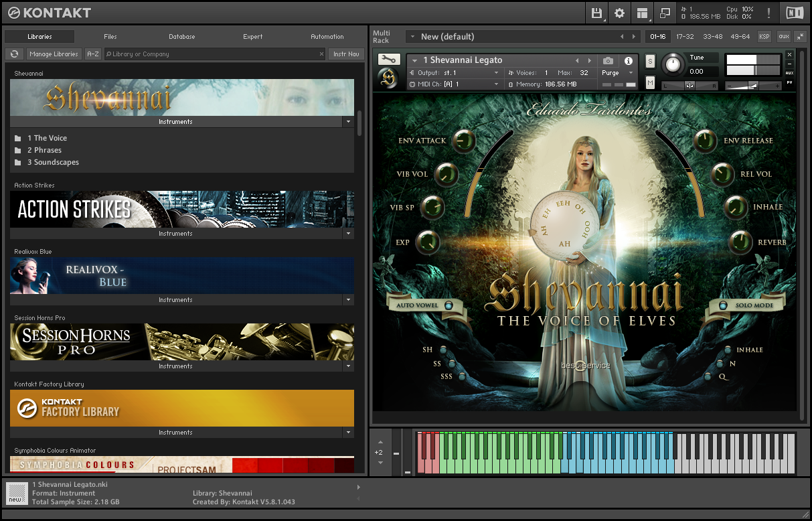The width and height of the screenshot is (812, 521).
Task: Toggle the N consonant switch
Action: point(720,364)
